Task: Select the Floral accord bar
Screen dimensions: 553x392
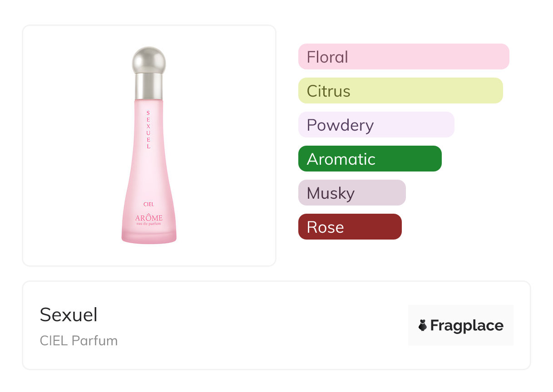Action: 403,57
